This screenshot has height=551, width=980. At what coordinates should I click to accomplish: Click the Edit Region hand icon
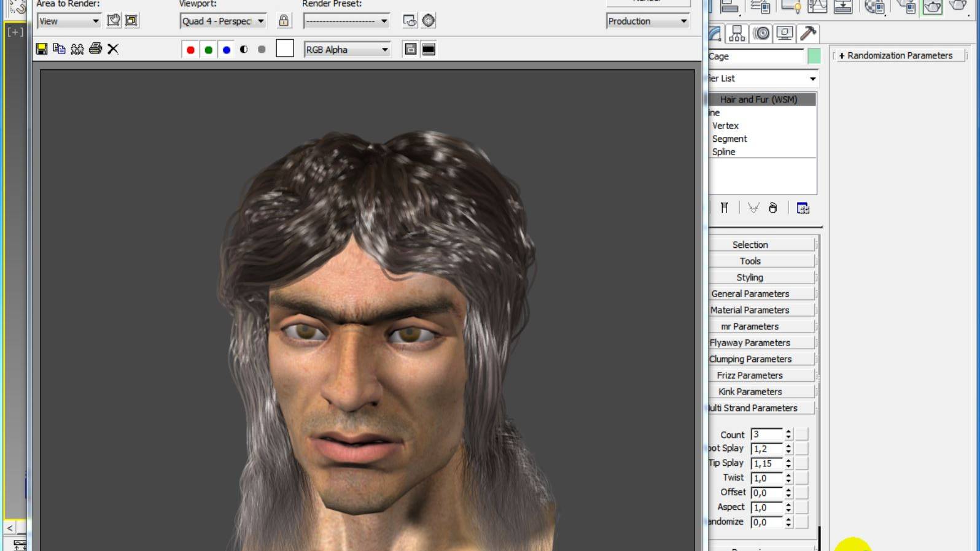tap(114, 20)
